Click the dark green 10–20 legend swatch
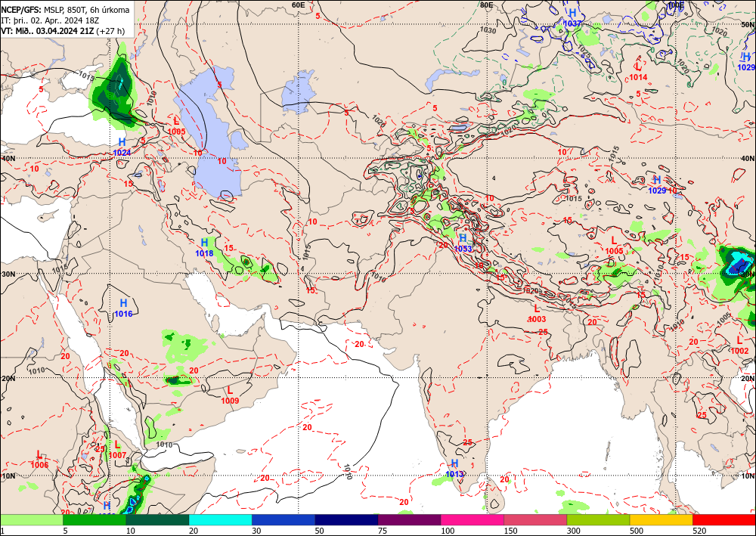Viewport: 756px width, 536px height. point(157,519)
